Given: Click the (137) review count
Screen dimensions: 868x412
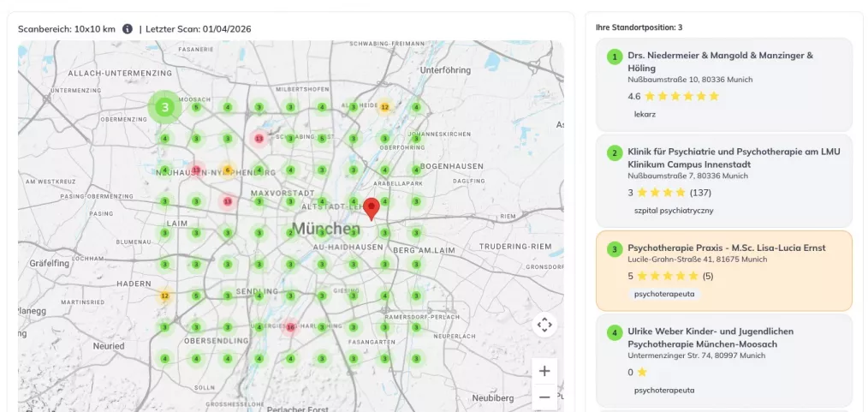Looking at the screenshot, I should tap(700, 193).
